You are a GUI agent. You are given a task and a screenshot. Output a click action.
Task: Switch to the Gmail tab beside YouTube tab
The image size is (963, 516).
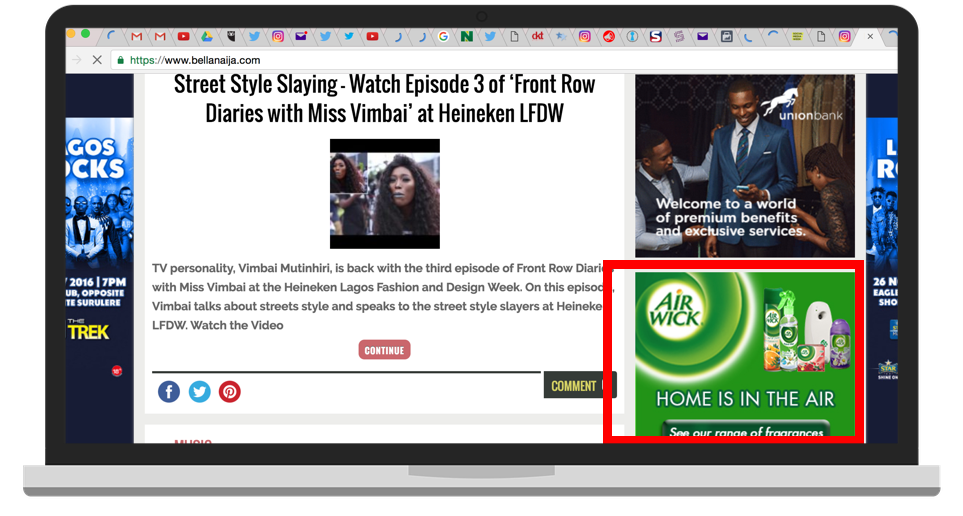point(160,36)
